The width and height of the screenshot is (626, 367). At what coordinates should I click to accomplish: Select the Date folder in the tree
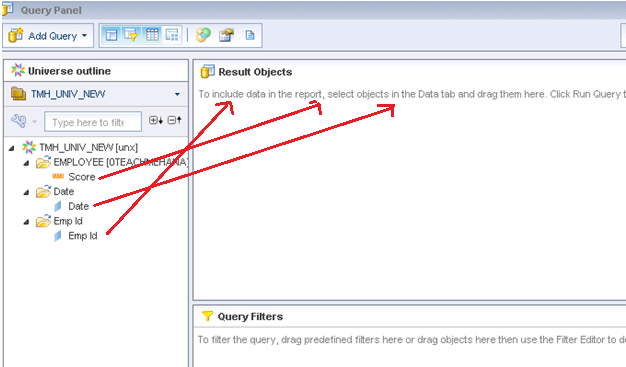pyautogui.click(x=64, y=192)
